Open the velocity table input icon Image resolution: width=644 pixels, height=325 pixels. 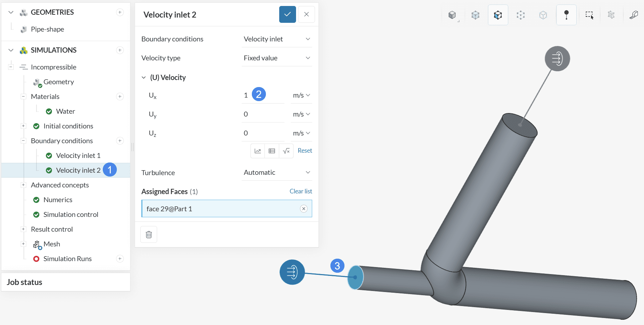tap(272, 151)
